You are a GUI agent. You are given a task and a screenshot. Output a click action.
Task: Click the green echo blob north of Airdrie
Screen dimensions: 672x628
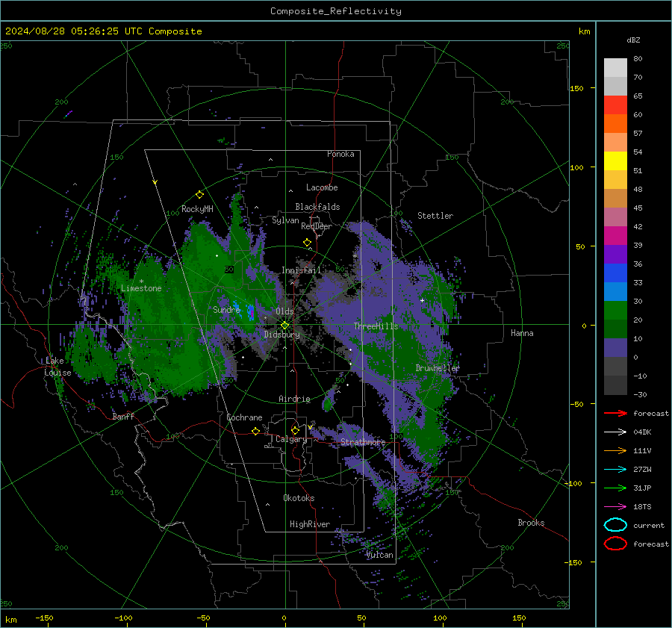point(329,402)
